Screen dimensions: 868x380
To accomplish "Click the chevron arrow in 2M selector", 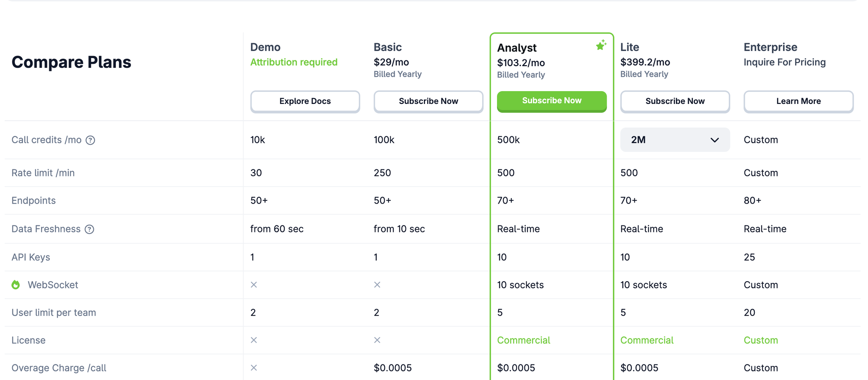I will (714, 140).
